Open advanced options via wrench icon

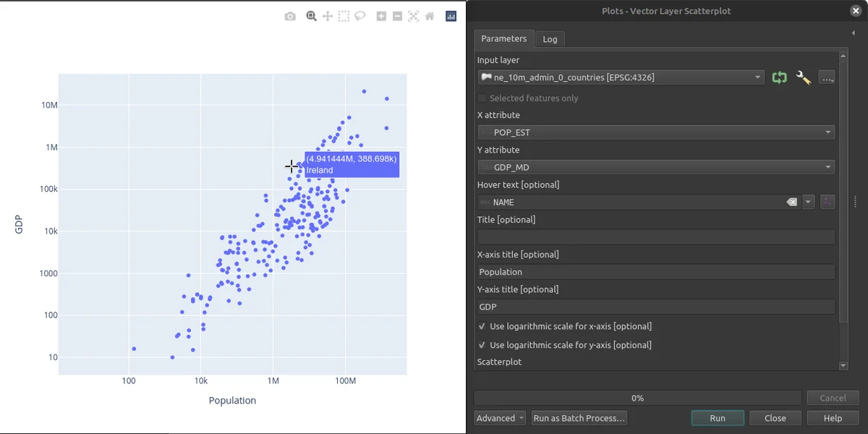click(x=803, y=77)
